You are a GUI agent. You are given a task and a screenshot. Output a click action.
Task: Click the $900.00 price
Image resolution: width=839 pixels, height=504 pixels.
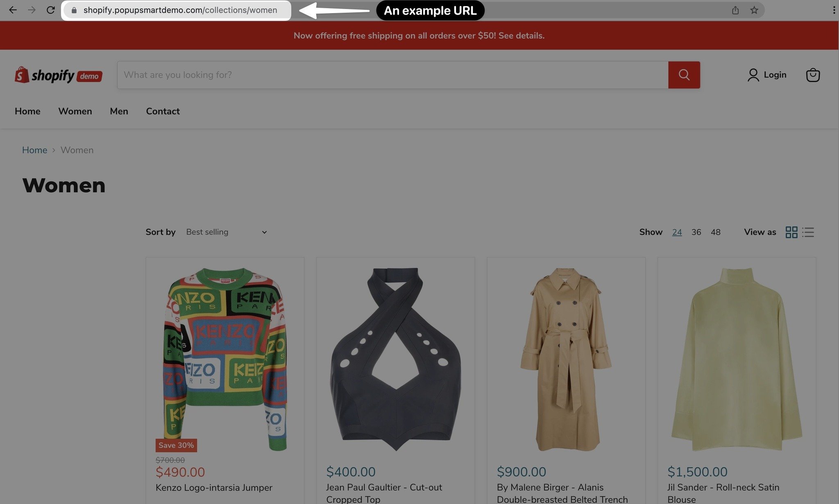[521, 472]
